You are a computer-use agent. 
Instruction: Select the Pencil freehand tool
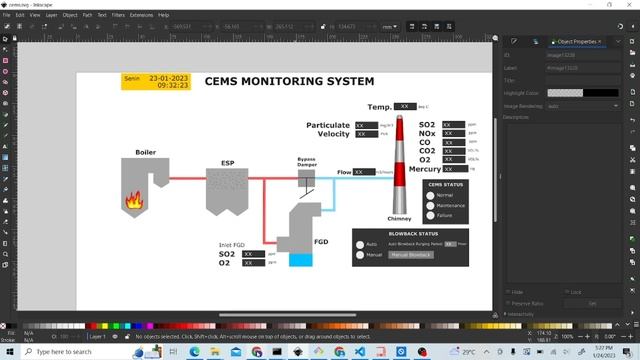(x=5, y=125)
